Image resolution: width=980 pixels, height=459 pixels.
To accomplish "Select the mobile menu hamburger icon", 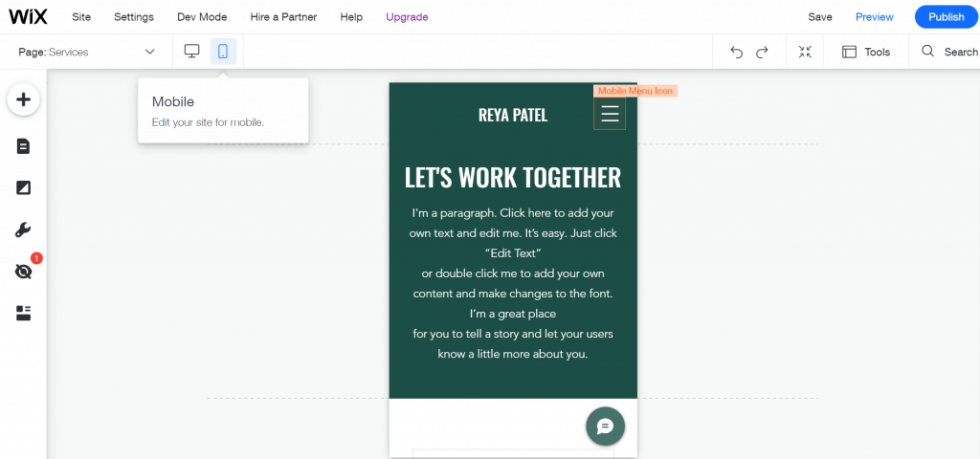I will (610, 114).
